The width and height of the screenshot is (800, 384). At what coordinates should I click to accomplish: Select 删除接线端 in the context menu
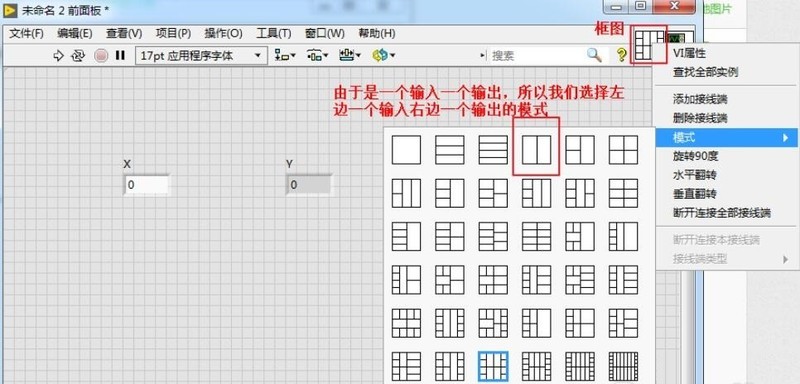(700, 118)
